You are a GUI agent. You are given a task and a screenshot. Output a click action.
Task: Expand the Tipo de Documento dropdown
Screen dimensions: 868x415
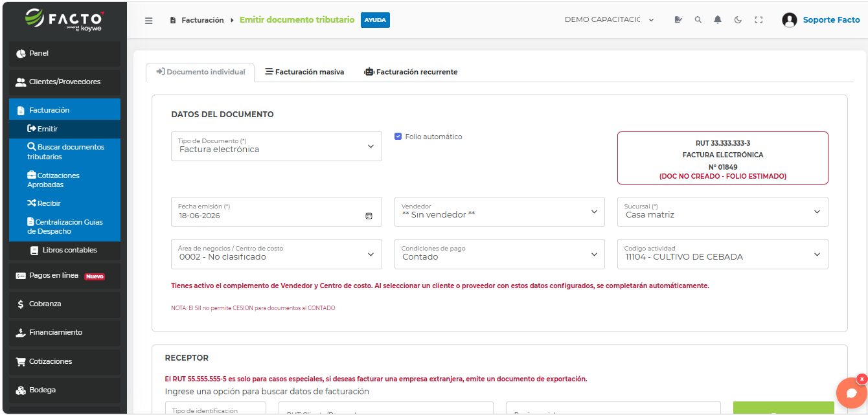point(277,146)
